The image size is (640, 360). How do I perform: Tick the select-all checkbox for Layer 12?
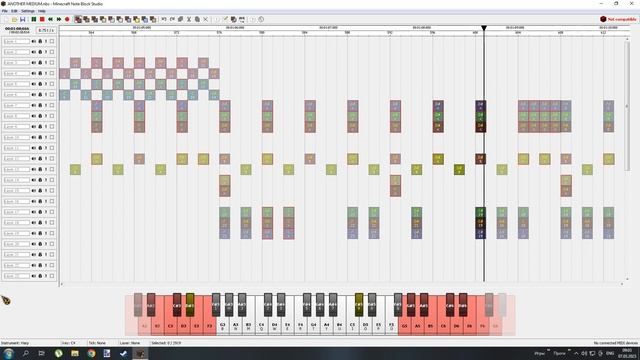(52, 158)
